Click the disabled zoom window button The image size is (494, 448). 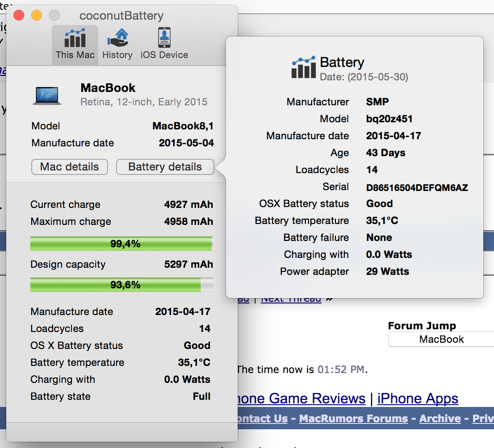54,15
